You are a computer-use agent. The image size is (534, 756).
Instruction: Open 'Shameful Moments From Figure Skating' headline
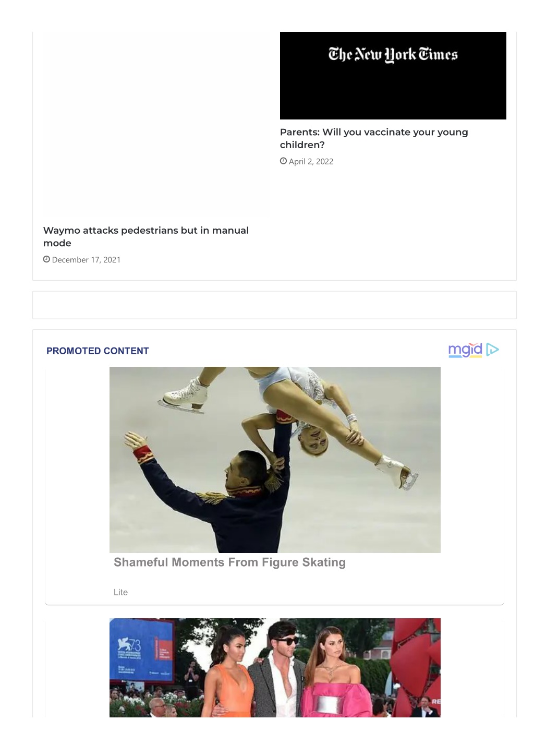coord(229,562)
